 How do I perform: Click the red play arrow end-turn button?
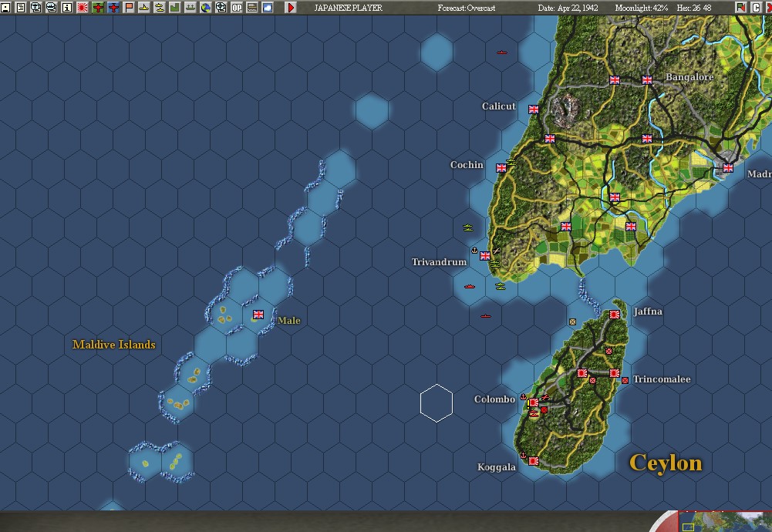click(291, 8)
